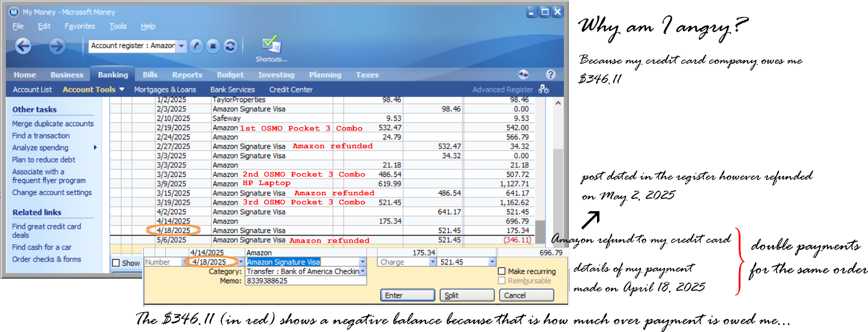Click into the Memo field
This screenshot has width=868, height=332.
click(306, 281)
